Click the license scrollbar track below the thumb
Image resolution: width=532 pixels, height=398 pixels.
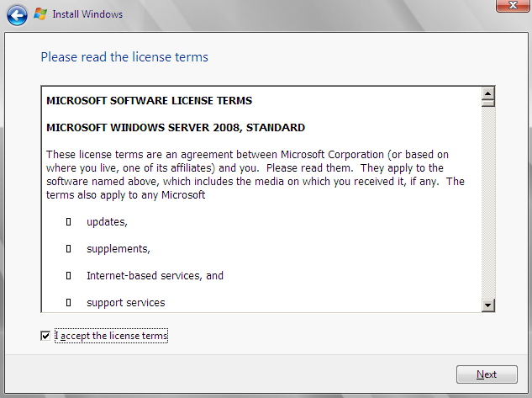click(x=488, y=203)
